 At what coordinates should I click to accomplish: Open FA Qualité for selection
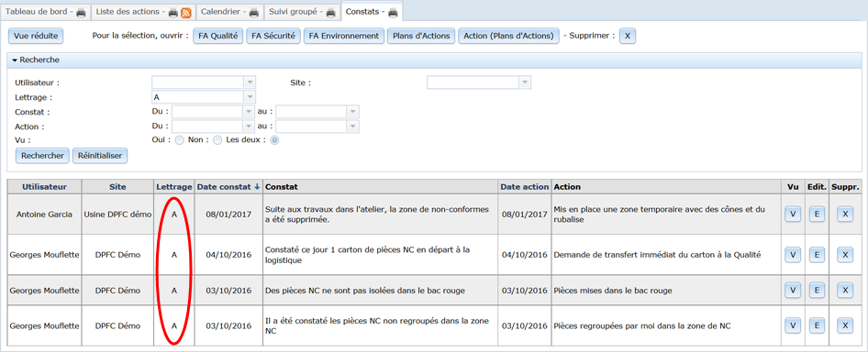[218, 36]
